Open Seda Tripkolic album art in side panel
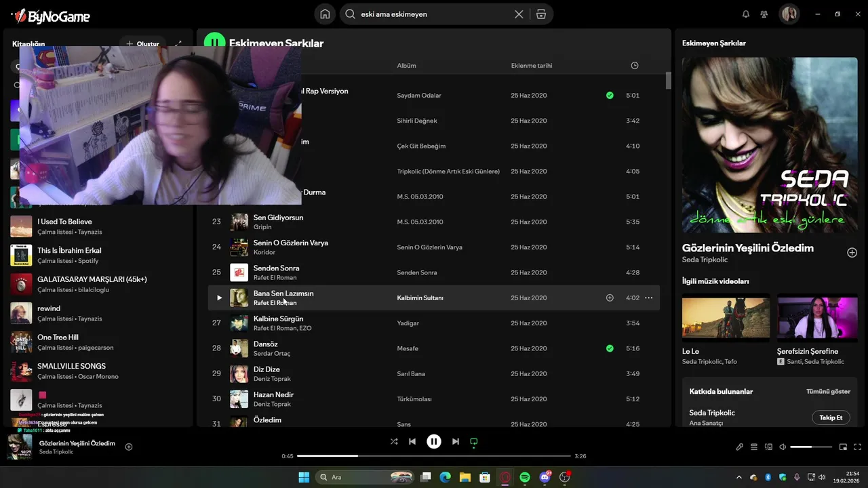 (x=770, y=144)
